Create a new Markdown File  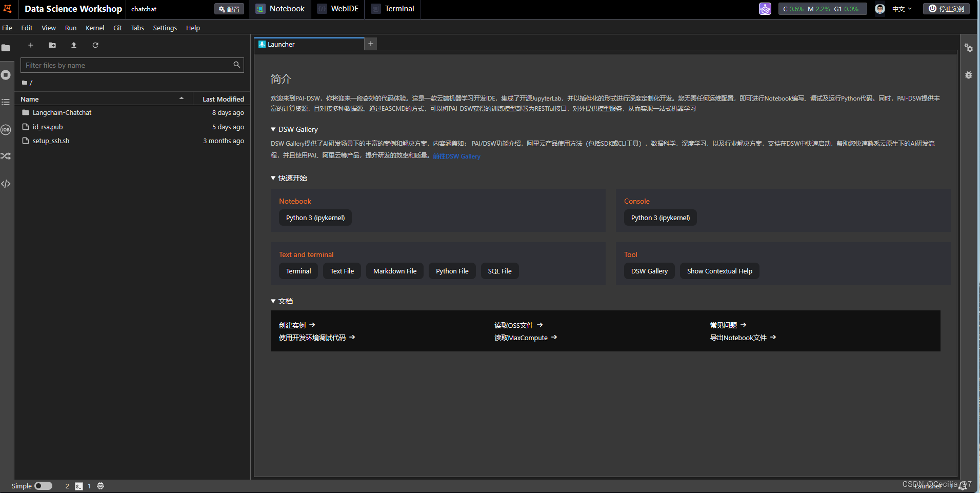click(395, 271)
